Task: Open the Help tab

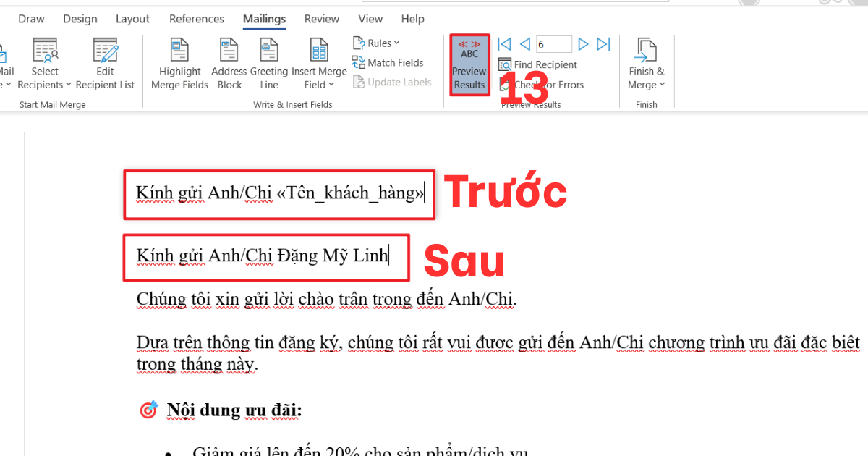Action: (413, 19)
